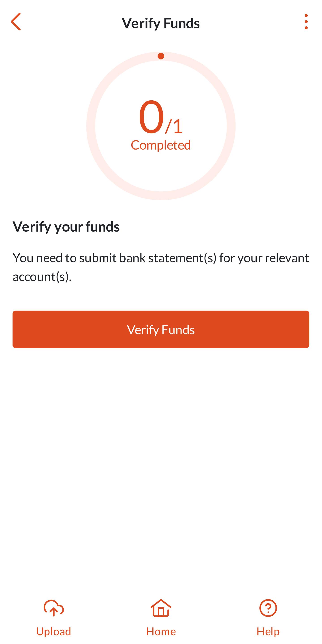Tap the bank statement instruction text
The width and height of the screenshot is (322, 644).
click(x=161, y=267)
